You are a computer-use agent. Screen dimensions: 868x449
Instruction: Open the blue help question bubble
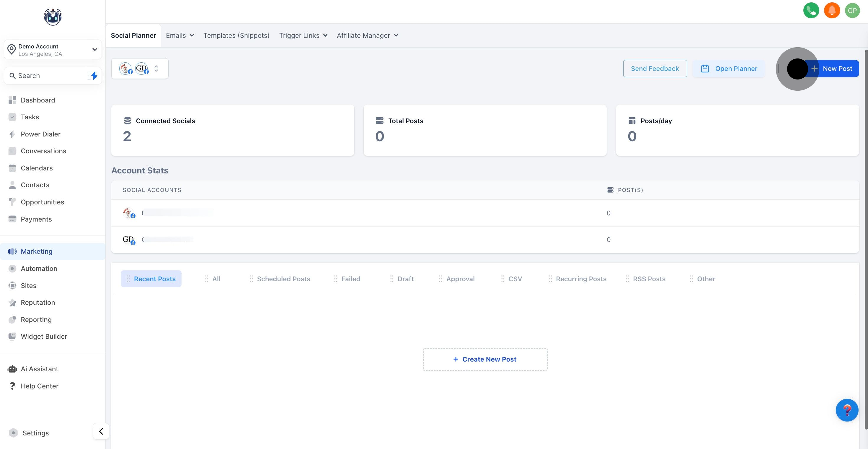click(x=846, y=410)
